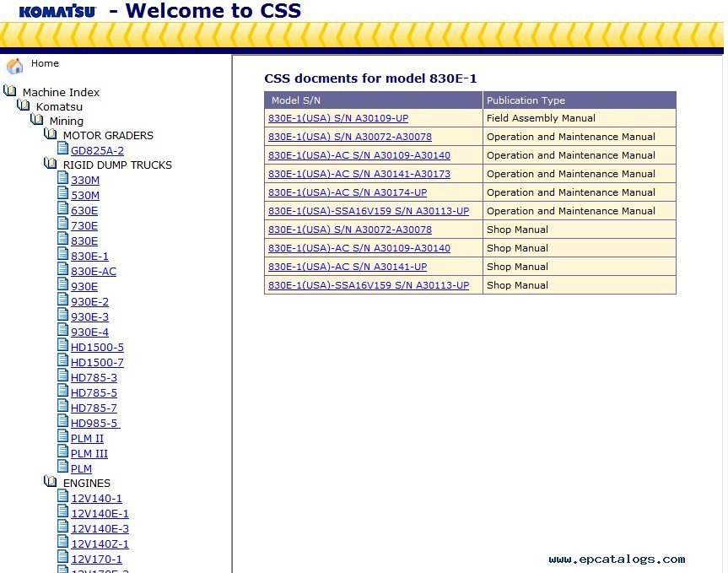Collapse the ENGINES folder
Viewport: 728px width, 573px height.
coord(51,482)
